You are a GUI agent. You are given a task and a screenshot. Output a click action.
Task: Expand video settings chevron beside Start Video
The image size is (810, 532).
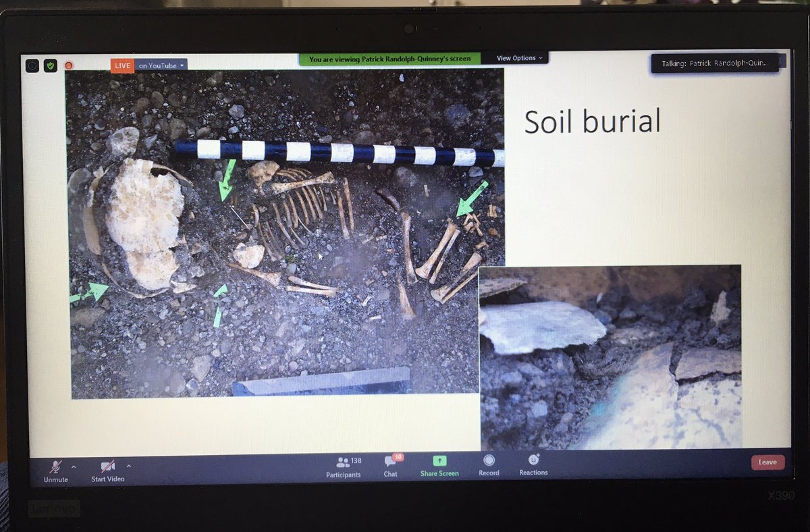coord(128,465)
